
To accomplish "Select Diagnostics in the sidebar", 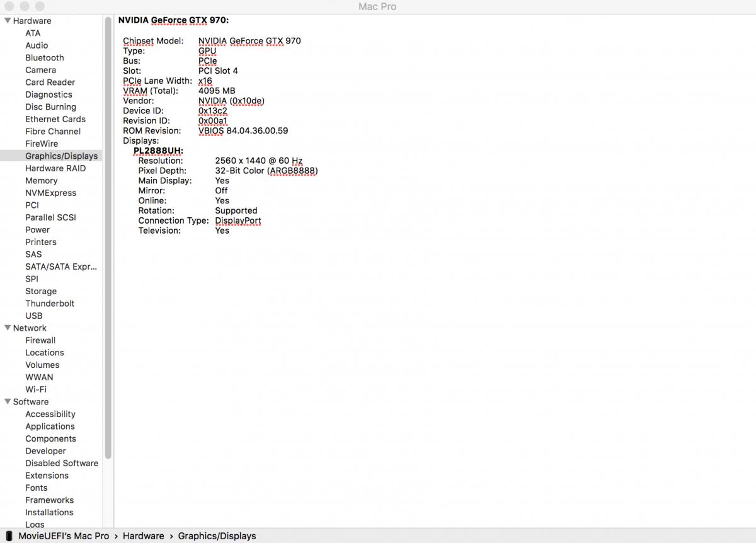I will point(49,94).
